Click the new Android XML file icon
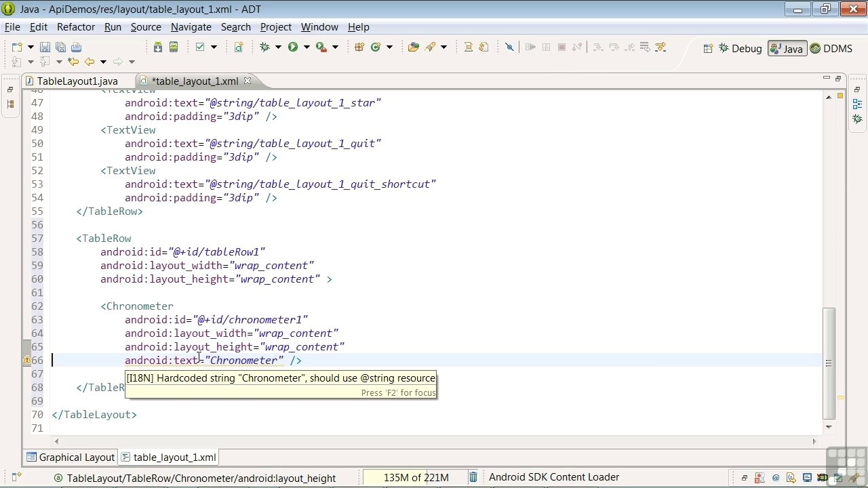Viewport: 868px width, 488px height. [239, 47]
